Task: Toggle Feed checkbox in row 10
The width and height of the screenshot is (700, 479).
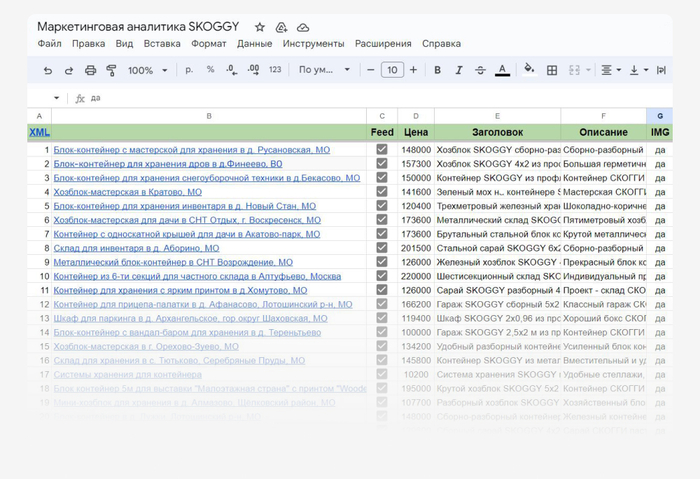Action: click(x=381, y=276)
